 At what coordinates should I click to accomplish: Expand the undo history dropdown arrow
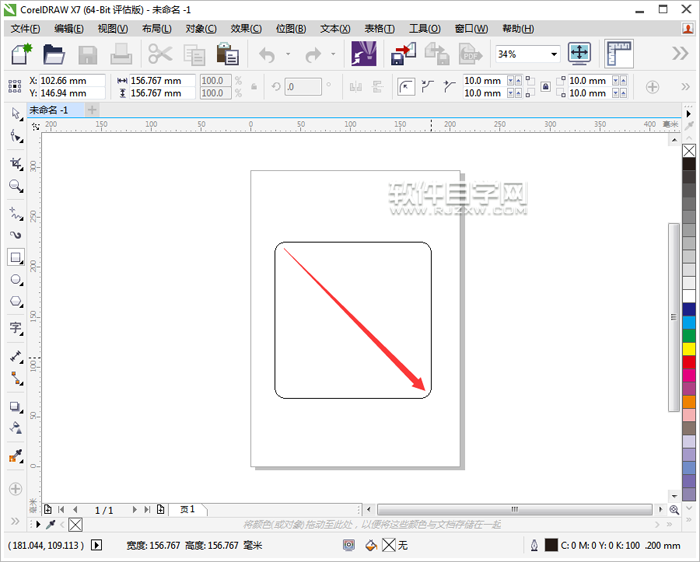click(289, 54)
